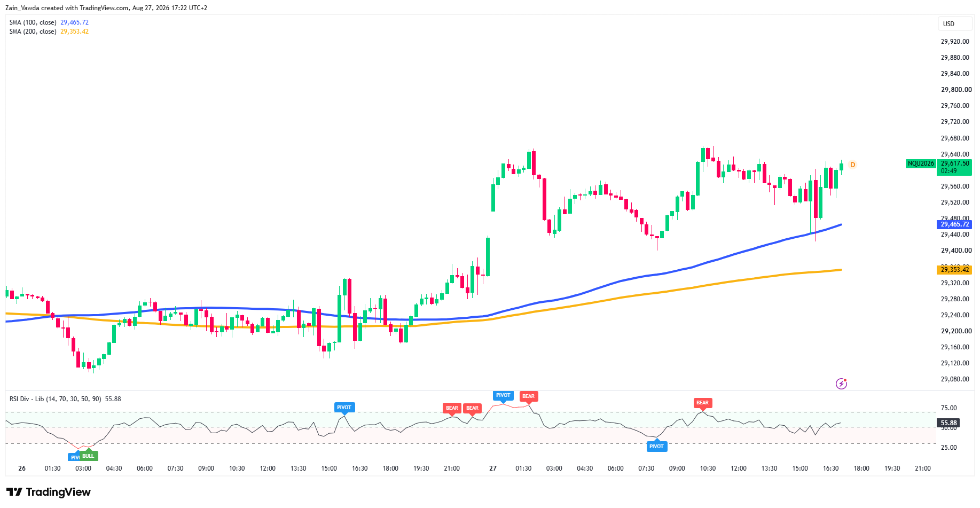Click the 29,080.00 price axis label

pos(955,379)
